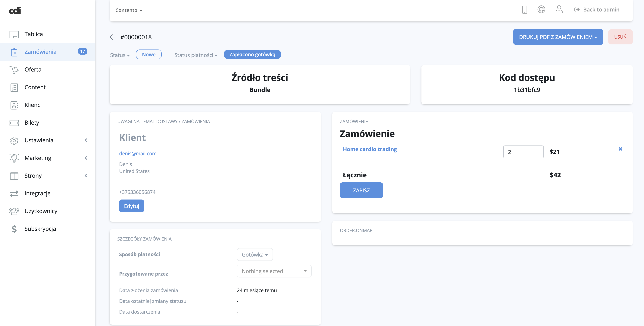Open Bilety from the sidebar

[32, 123]
